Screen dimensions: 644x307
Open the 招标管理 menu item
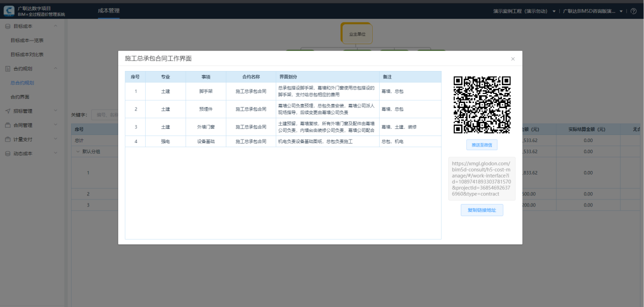point(23,111)
